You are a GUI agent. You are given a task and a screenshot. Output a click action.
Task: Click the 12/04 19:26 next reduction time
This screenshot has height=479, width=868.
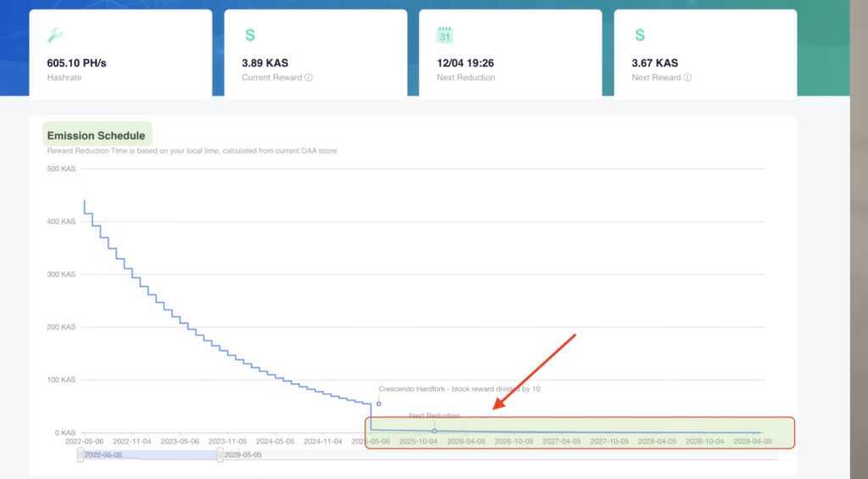click(465, 63)
